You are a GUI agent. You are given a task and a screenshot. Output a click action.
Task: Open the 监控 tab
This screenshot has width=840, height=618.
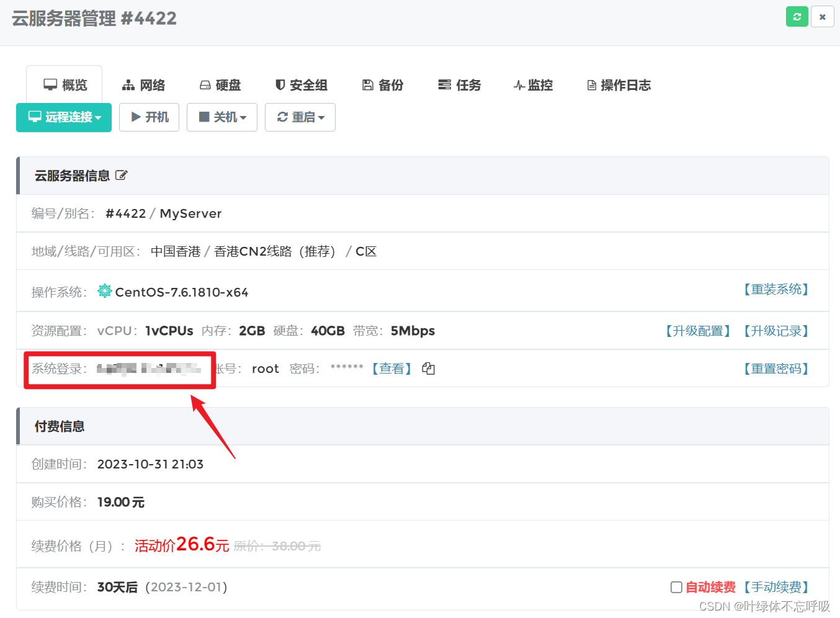tap(533, 85)
